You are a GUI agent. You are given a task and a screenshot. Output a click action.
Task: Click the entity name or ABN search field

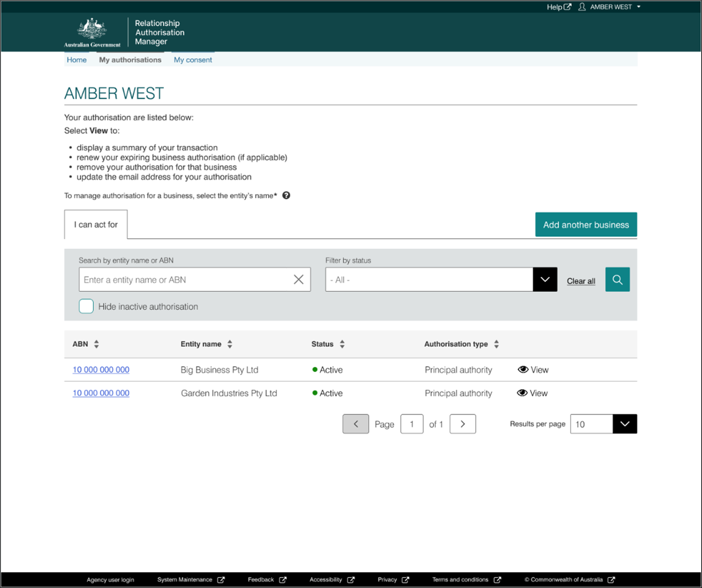pos(185,279)
